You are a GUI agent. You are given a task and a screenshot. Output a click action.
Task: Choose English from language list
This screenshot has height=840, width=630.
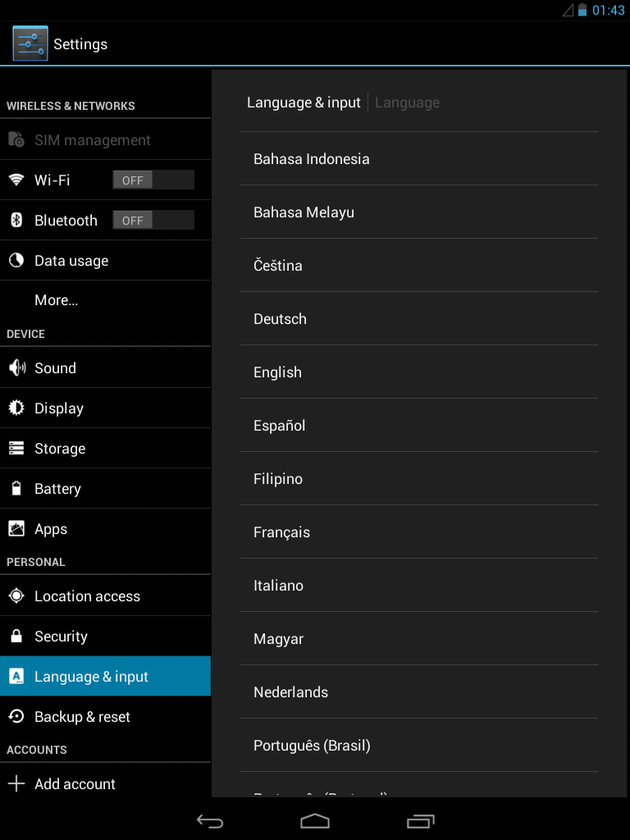click(277, 372)
